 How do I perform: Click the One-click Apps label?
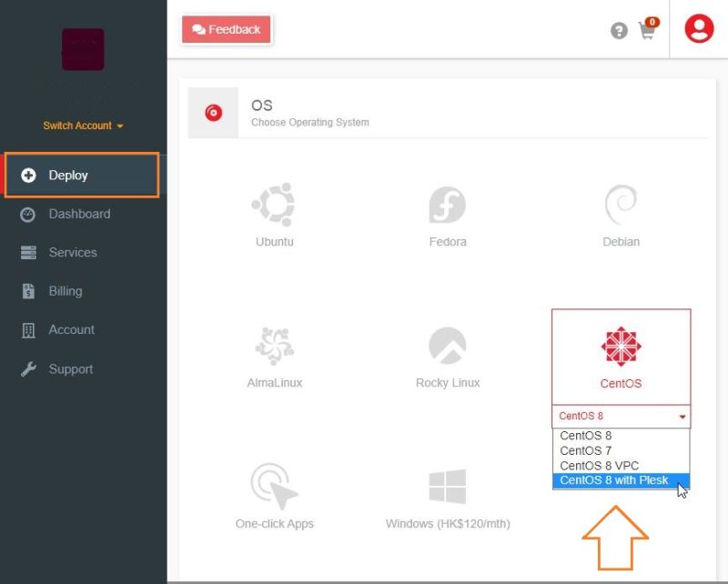275,524
